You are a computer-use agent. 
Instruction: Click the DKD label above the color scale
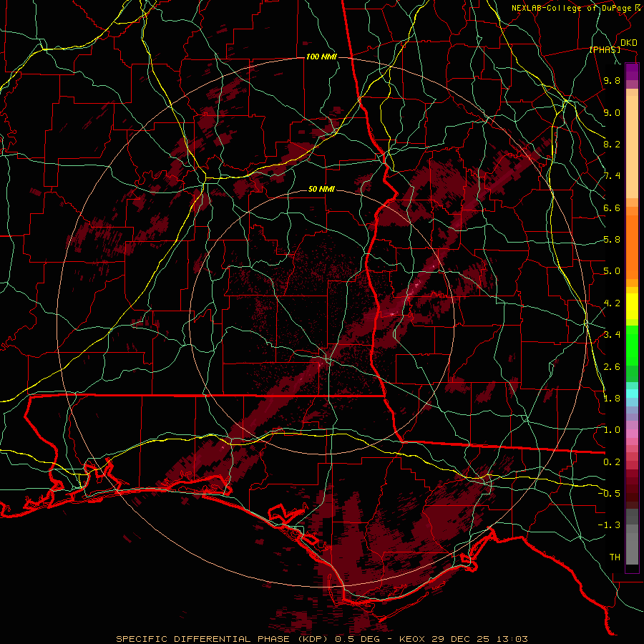628,43
